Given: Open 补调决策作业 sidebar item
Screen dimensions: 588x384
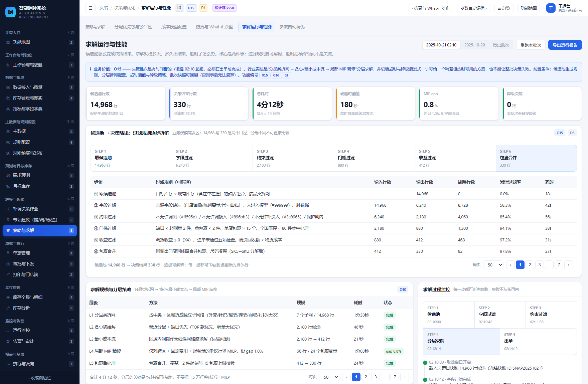Looking at the screenshot, I should pos(40,209).
